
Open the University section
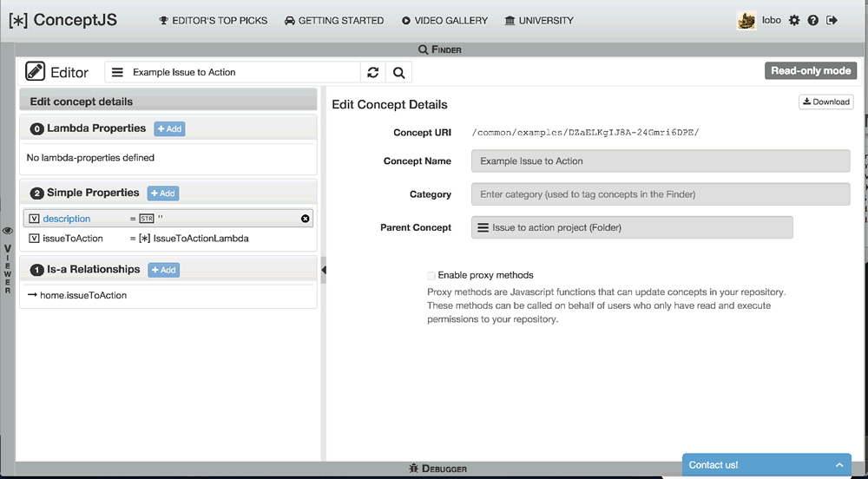tap(539, 21)
